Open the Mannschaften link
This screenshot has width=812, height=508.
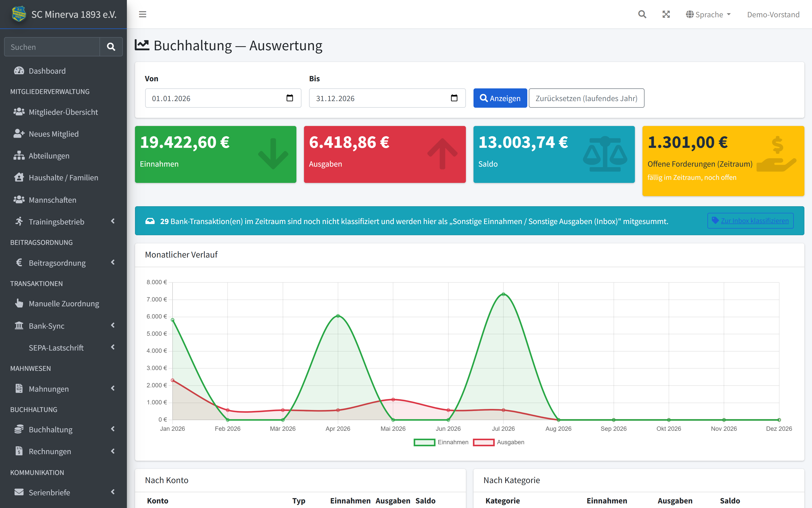click(x=63, y=200)
